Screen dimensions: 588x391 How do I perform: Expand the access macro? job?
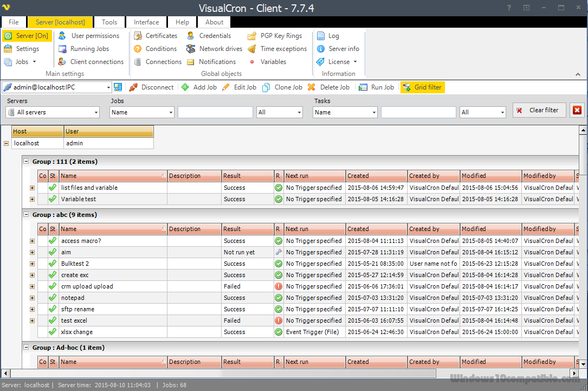(33, 241)
